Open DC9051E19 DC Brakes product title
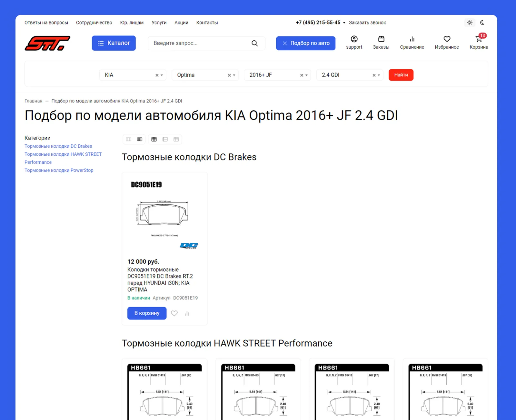 [160, 279]
